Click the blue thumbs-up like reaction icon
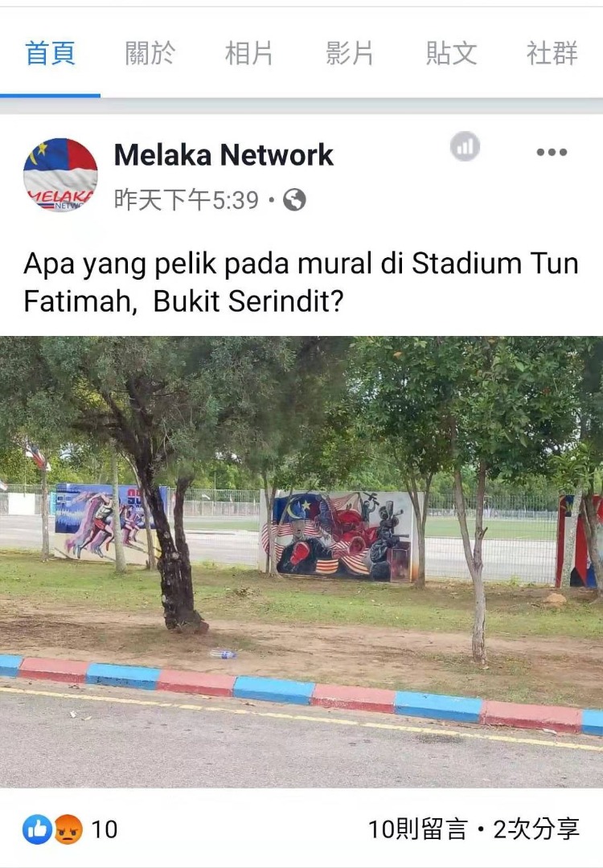603x868 pixels. 36,829
